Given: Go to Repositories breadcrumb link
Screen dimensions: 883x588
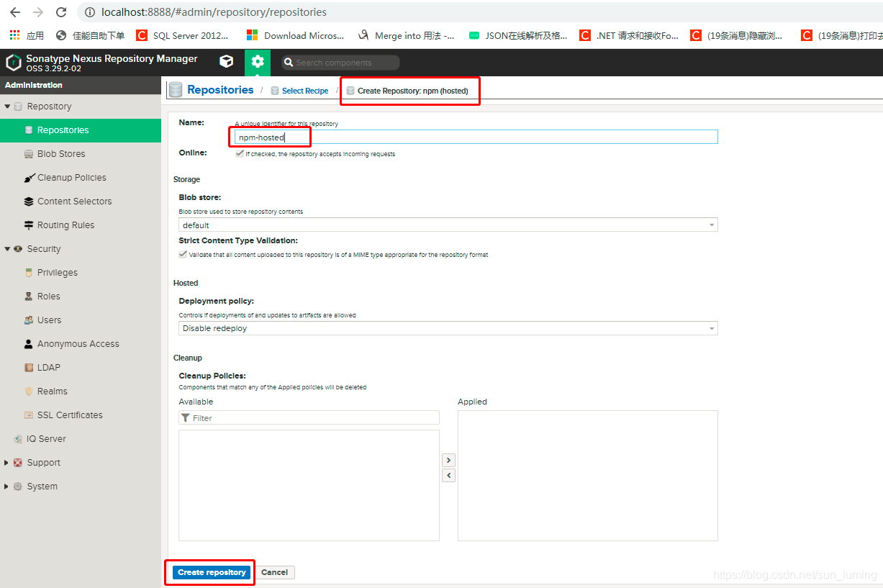Looking at the screenshot, I should 220,90.
